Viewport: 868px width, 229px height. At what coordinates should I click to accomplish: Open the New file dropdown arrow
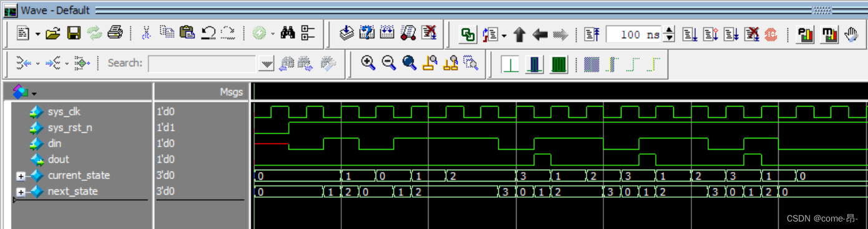(x=37, y=34)
